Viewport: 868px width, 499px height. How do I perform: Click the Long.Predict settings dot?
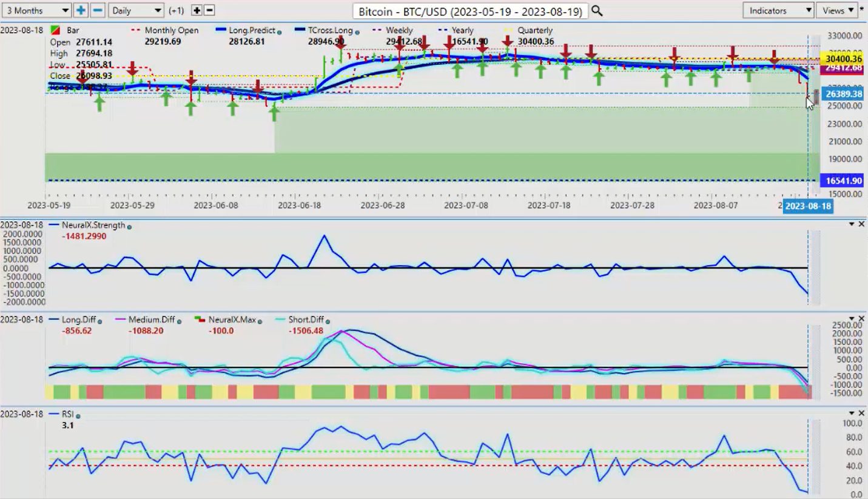pos(280,32)
